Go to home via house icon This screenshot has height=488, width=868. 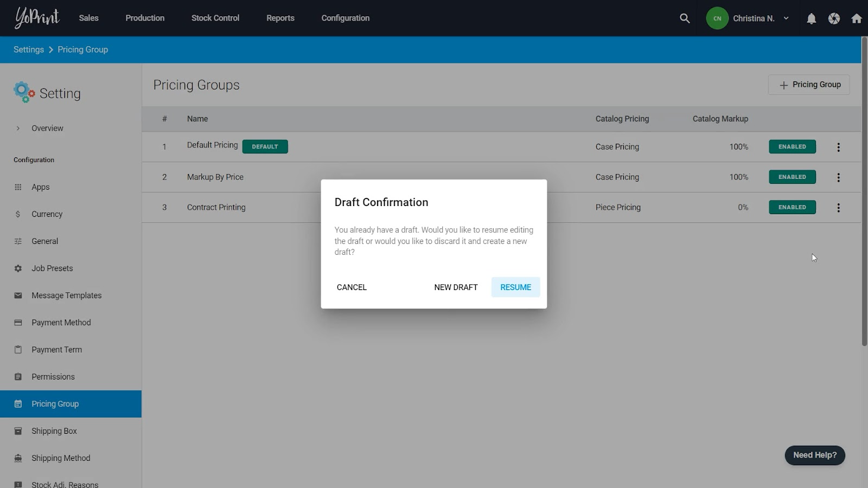click(x=857, y=18)
